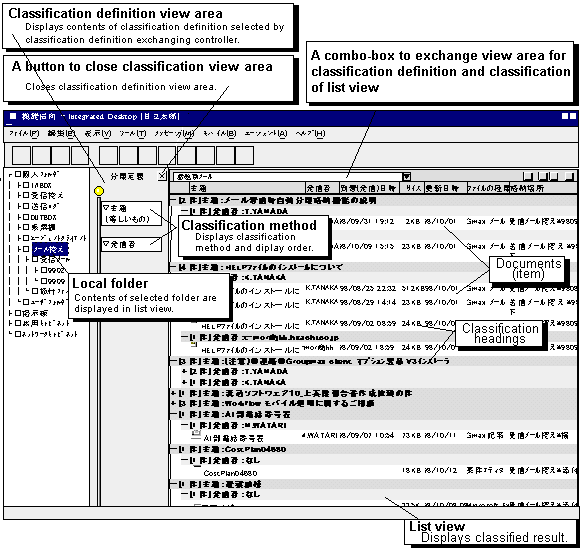
Task: Sort by the 発信者 column header
Action: coord(322,188)
